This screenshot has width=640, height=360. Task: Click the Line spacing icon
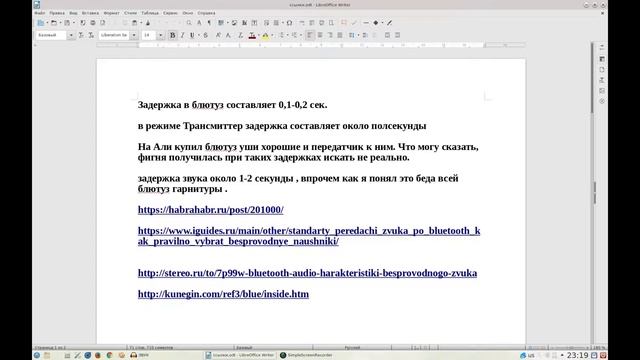pos(351,35)
